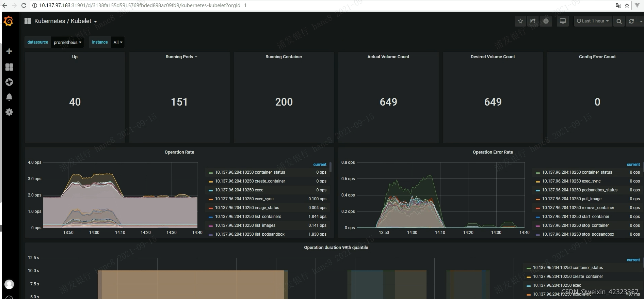644x299 pixels.
Task: Open the Create plus icon menu
Action: pyautogui.click(x=9, y=51)
